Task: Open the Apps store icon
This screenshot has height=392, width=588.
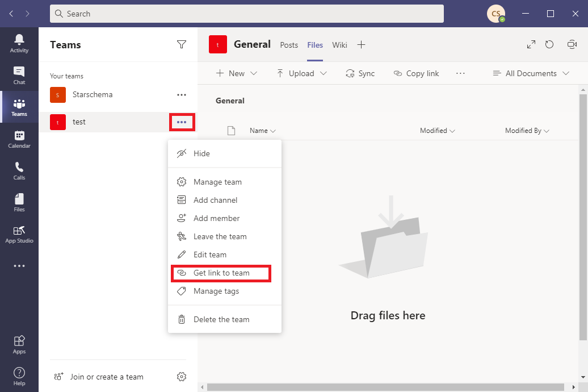Action: click(19, 345)
